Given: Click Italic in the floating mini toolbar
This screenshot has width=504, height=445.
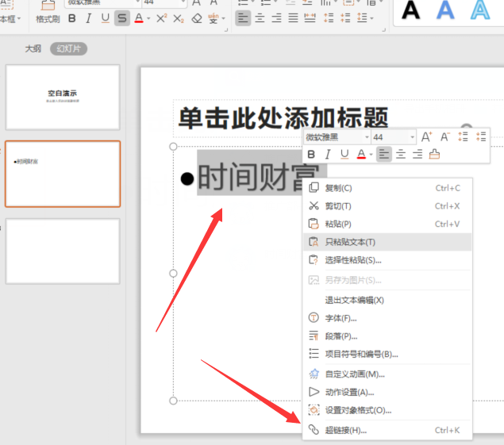Looking at the screenshot, I should pyautogui.click(x=327, y=155).
